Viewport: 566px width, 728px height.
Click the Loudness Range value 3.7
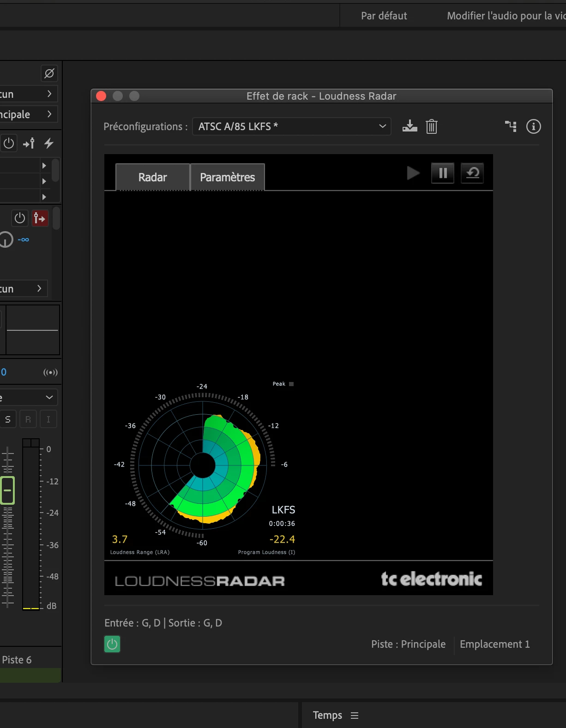(120, 539)
